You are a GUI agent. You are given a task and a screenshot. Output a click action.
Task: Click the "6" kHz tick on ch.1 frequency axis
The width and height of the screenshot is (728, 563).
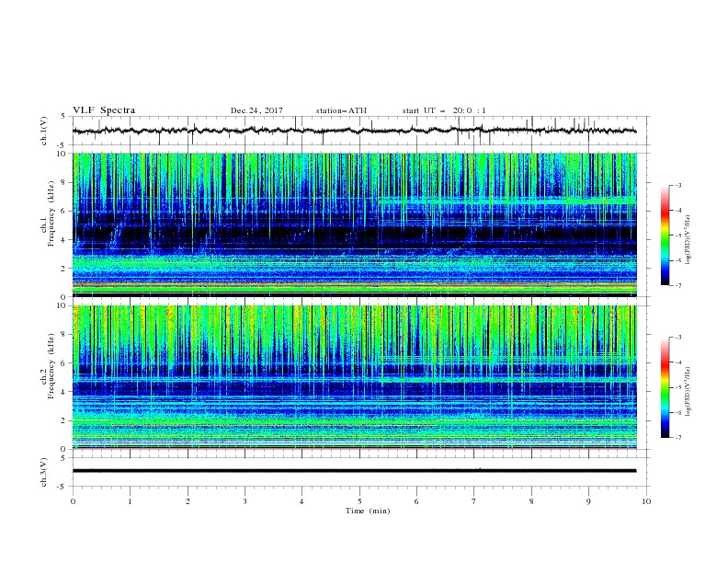[x=64, y=211]
